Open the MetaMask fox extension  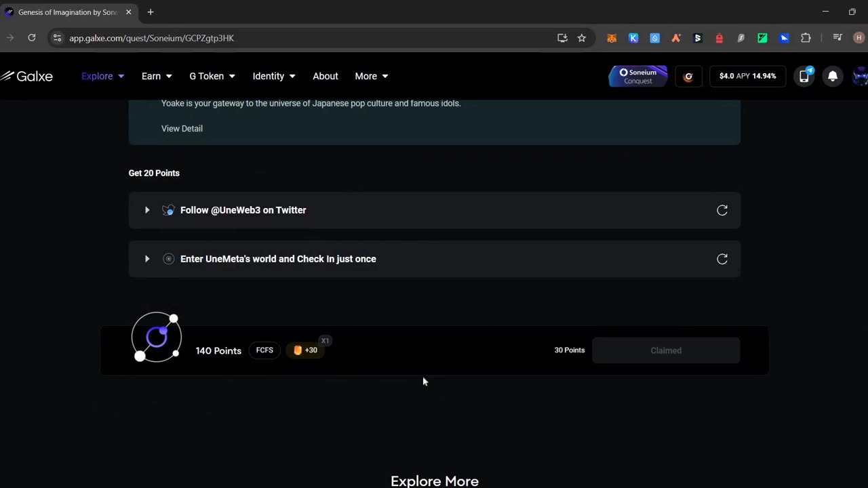click(x=612, y=38)
